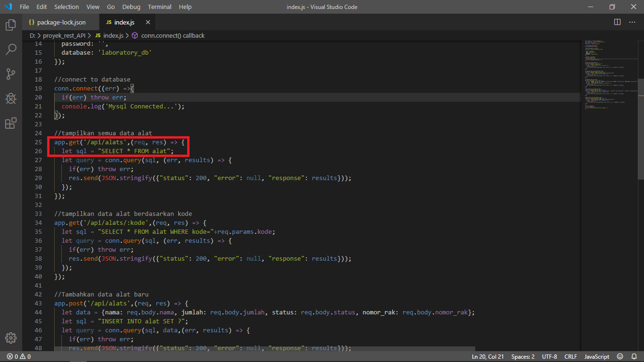Open the Search panel
Image resolution: width=644 pixels, height=362 pixels.
coord(10,49)
